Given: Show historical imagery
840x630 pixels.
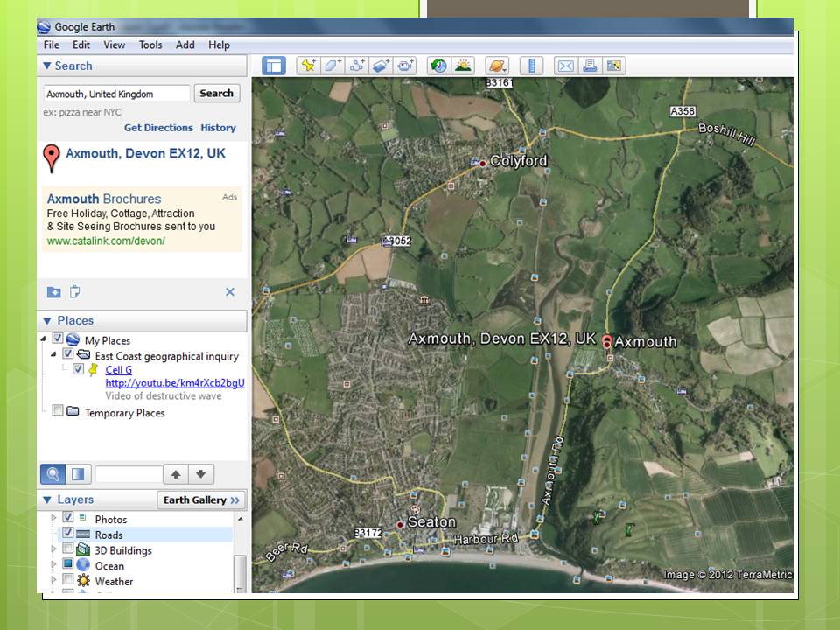Looking at the screenshot, I should tap(437, 65).
